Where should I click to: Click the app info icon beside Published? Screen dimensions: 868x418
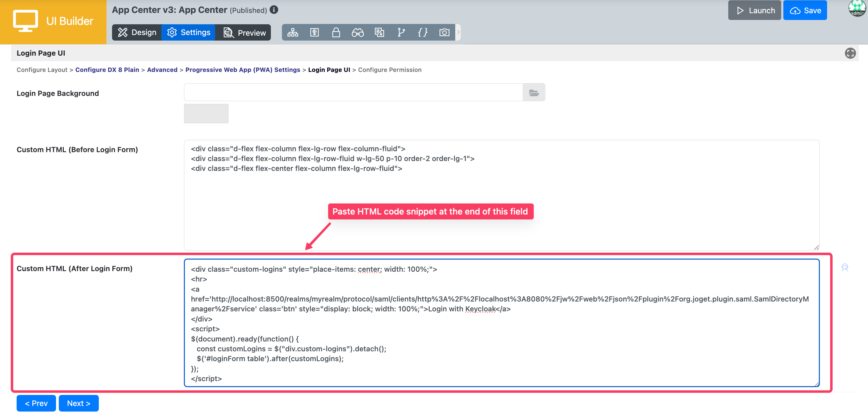274,10
